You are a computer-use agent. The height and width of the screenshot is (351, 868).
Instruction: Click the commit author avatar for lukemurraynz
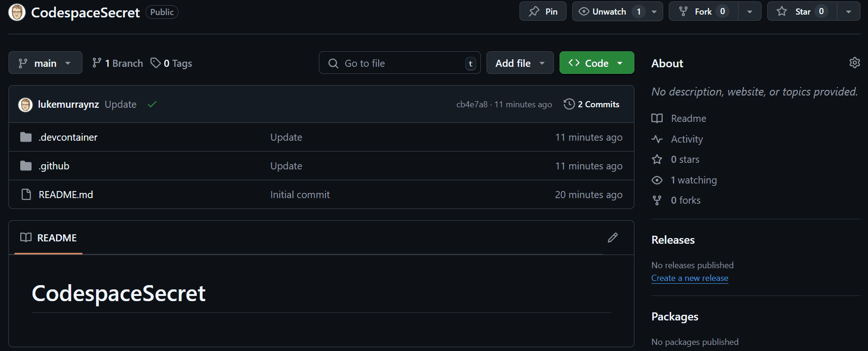[25, 104]
